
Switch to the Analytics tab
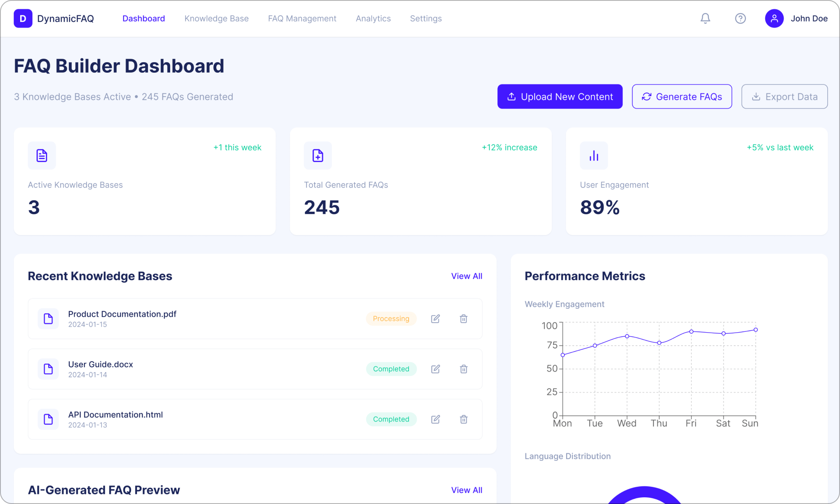tap(373, 18)
